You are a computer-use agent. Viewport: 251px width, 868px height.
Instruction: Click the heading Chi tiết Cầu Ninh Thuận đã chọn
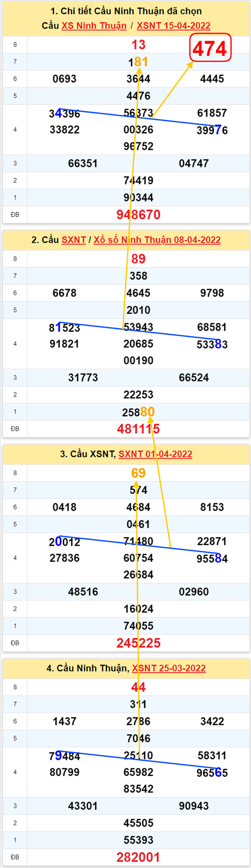[x=126, y=11]
